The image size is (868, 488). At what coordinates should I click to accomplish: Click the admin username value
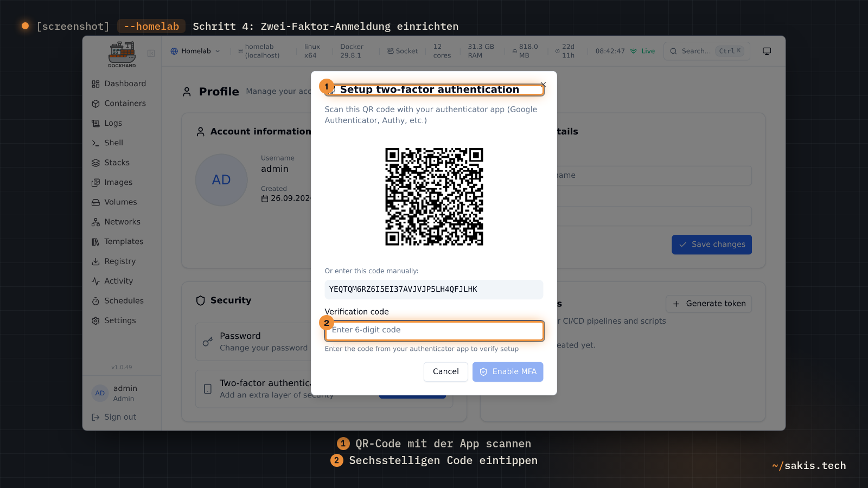(x=275, y=169)
